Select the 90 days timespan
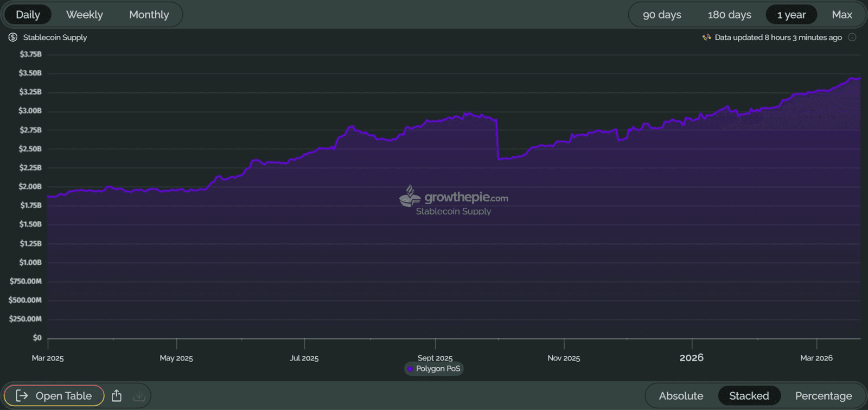Screen dimensions: 868x410 [x=662, y=15]
